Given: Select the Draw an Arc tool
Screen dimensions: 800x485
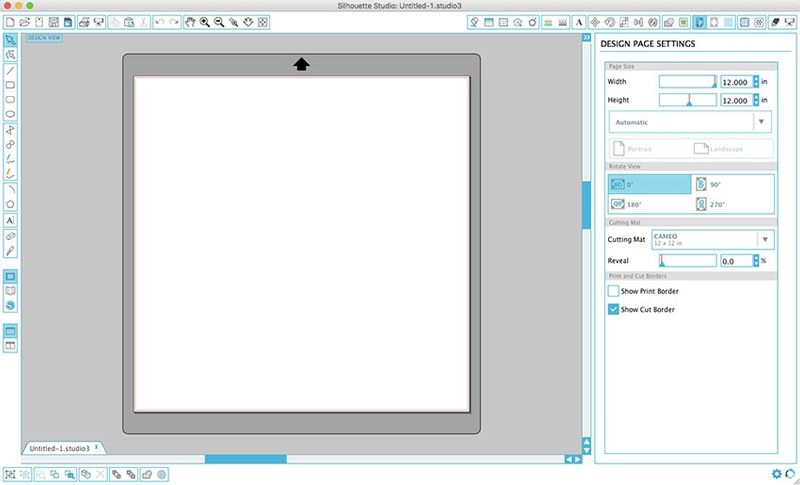Looking at the screenshot, I should point(10,190).
